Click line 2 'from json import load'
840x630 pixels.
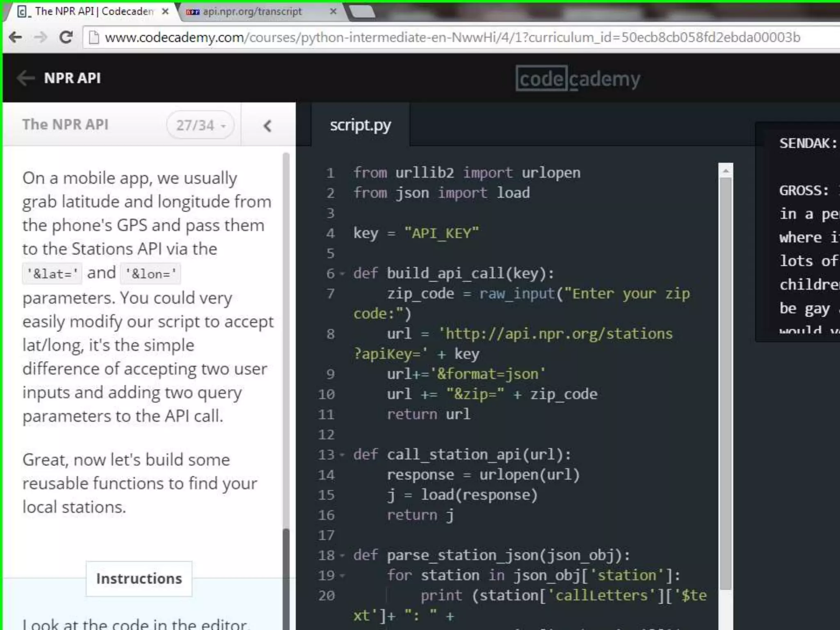point(442,193)
